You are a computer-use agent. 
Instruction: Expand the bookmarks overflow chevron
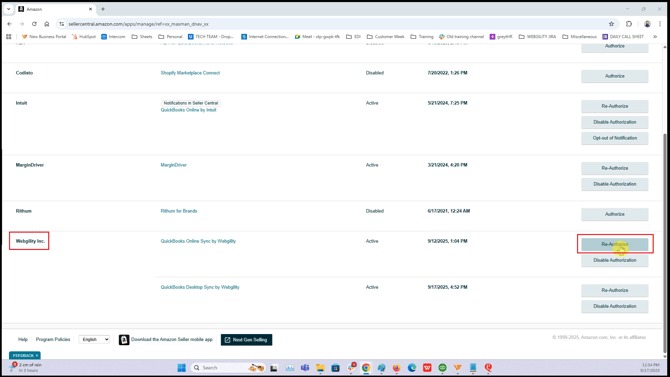[x=655, y=37]
